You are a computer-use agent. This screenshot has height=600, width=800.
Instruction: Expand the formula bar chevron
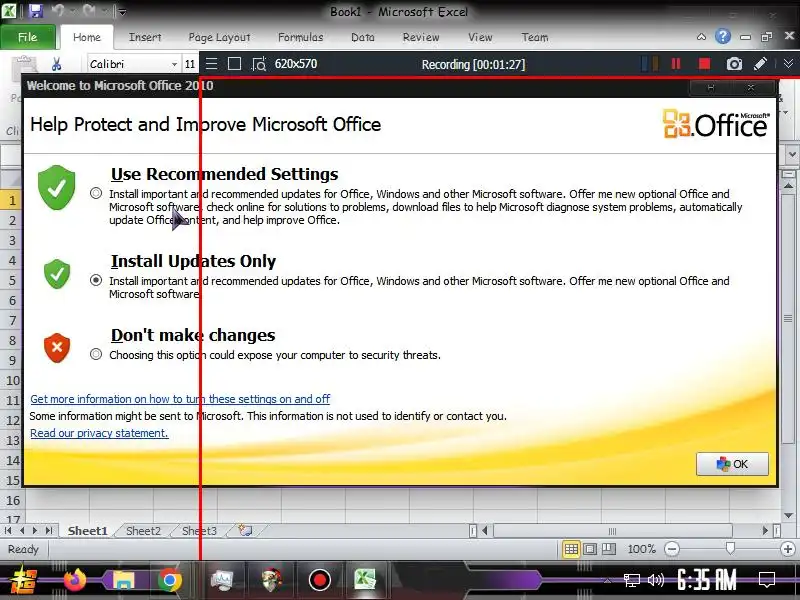[x=792, y=154]
